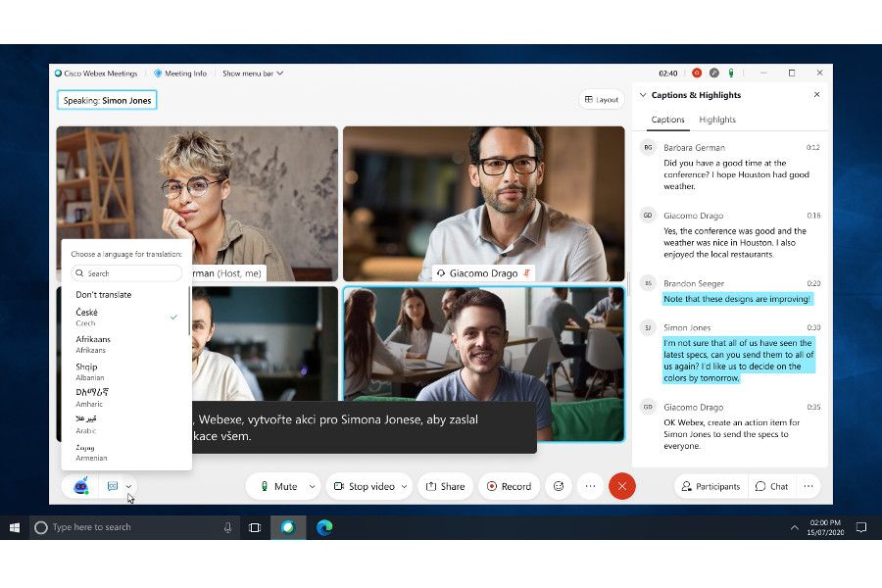The width and height of the screenshot is (882, 588).
Task: Click the language search field
Action: point(125,272)
